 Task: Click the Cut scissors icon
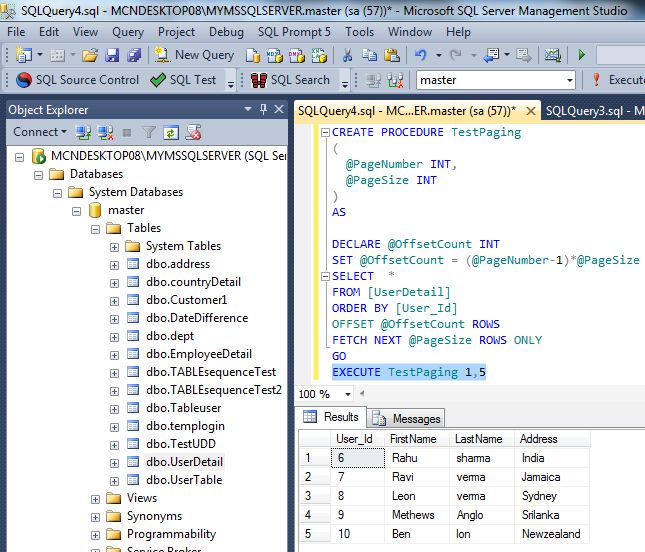coord(347,55)
